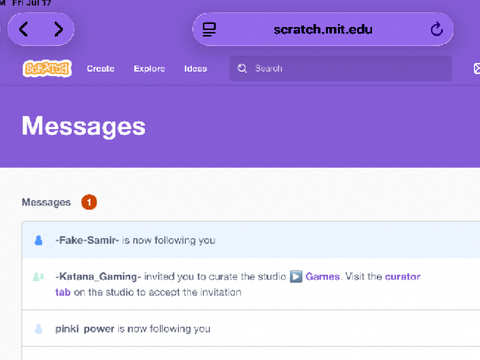Open the Games studio link
480x360 pixels.
322,276
